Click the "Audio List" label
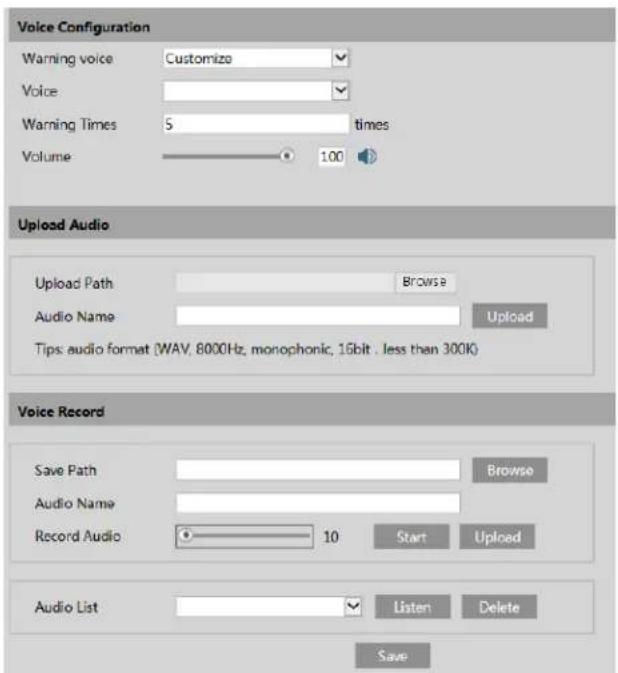 pos(67,607)
